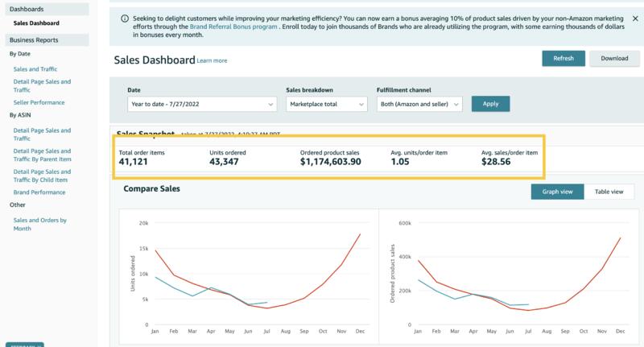The height and width of the screenshot is (347, 644).
Task: Click the Other sidebar label
Action: pos(17,204)
